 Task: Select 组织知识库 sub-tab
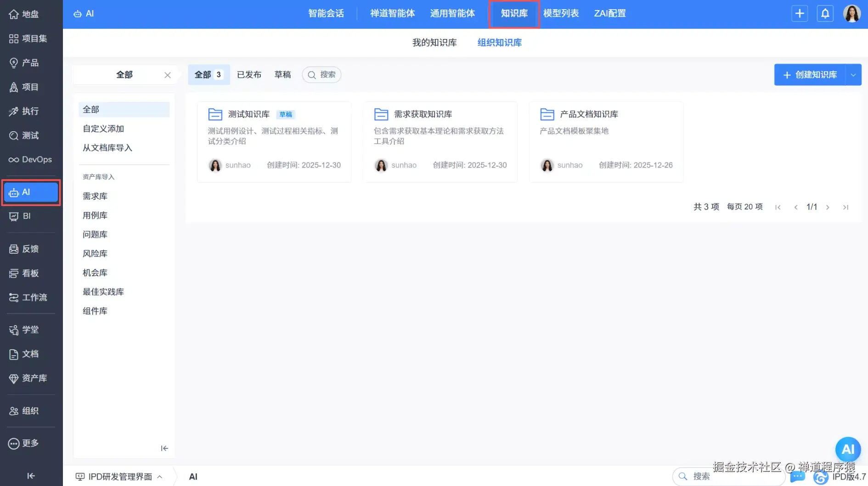(500, 43)
